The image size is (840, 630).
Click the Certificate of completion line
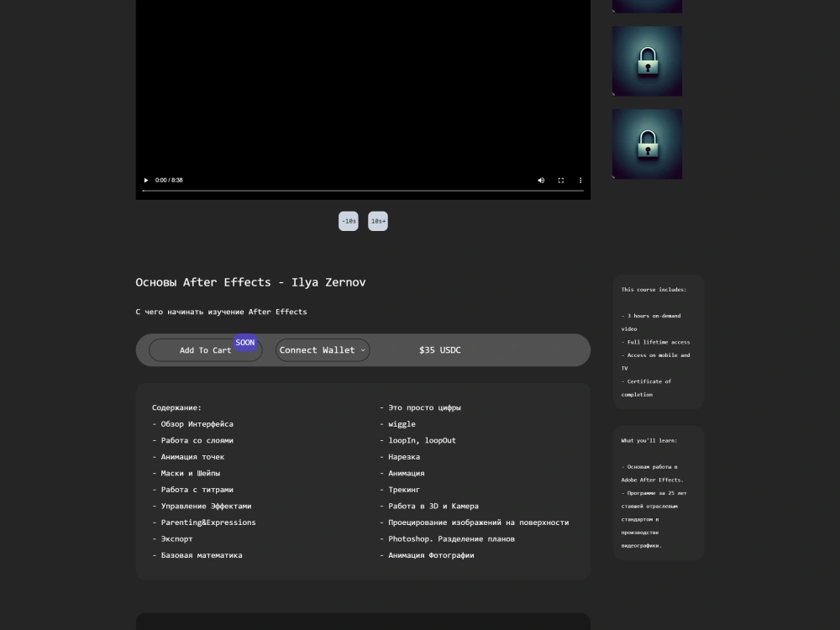coord(646,388)
